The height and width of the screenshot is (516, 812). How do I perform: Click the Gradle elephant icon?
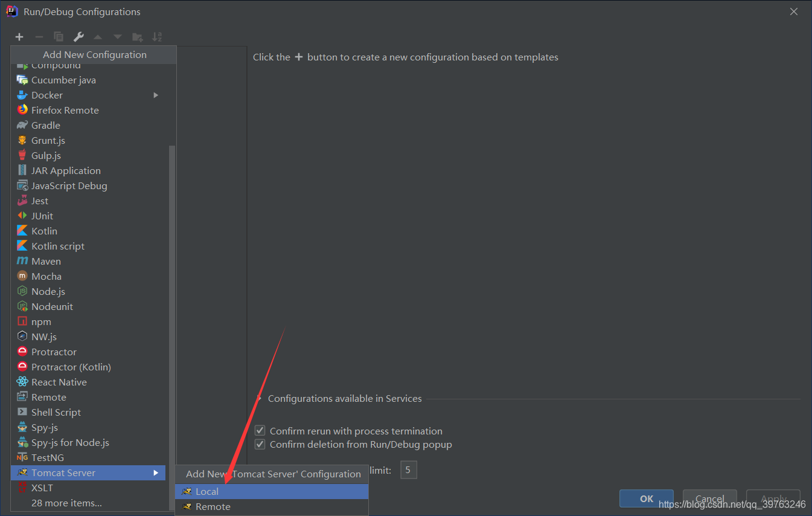click(x=22, y=125)
